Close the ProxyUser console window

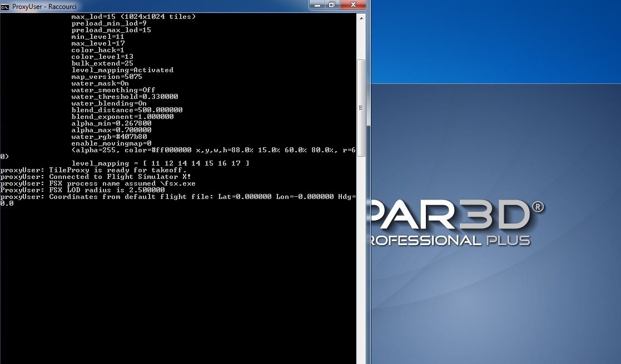tap(353, 5)
